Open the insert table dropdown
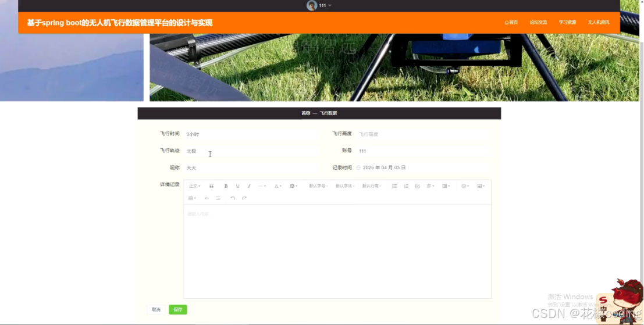 tap(192, 198)
